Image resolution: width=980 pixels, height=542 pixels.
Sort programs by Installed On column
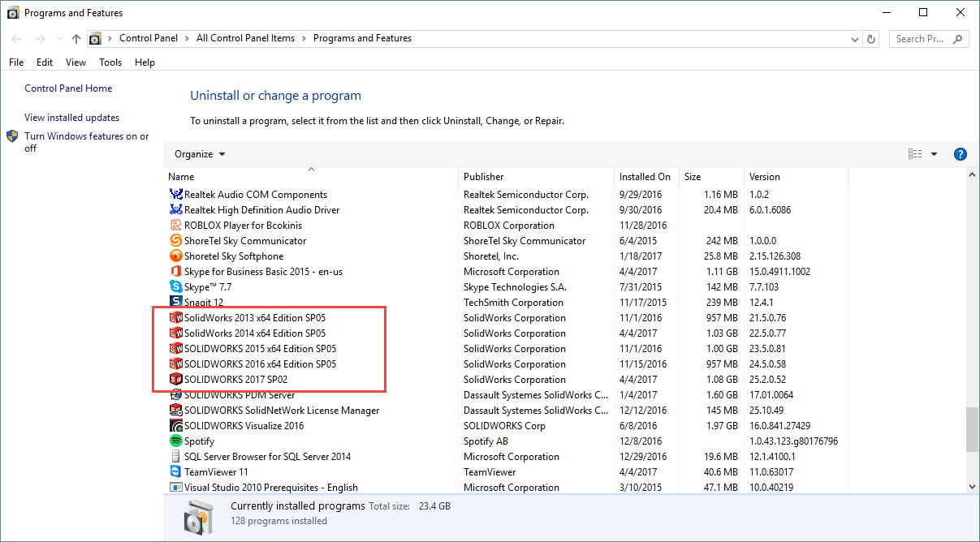(647, 177)
